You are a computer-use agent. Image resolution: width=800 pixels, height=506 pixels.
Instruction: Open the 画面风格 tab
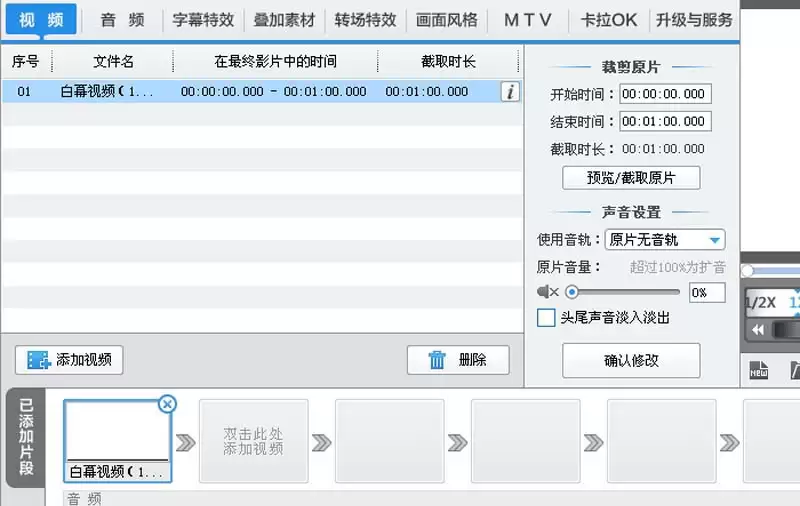[446, 20]
